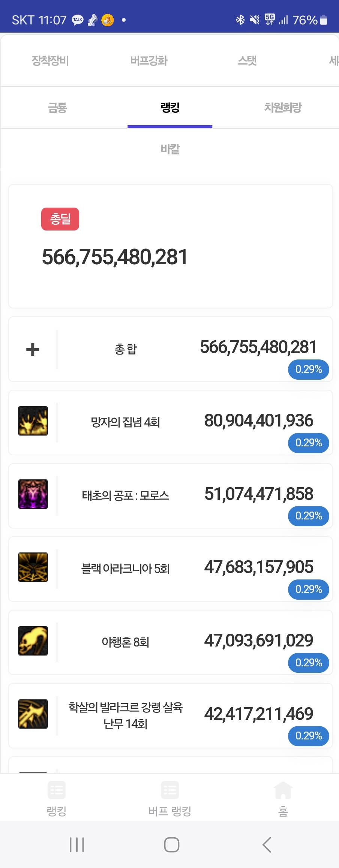Open the 스탯 tab

[x=247, y=61]
